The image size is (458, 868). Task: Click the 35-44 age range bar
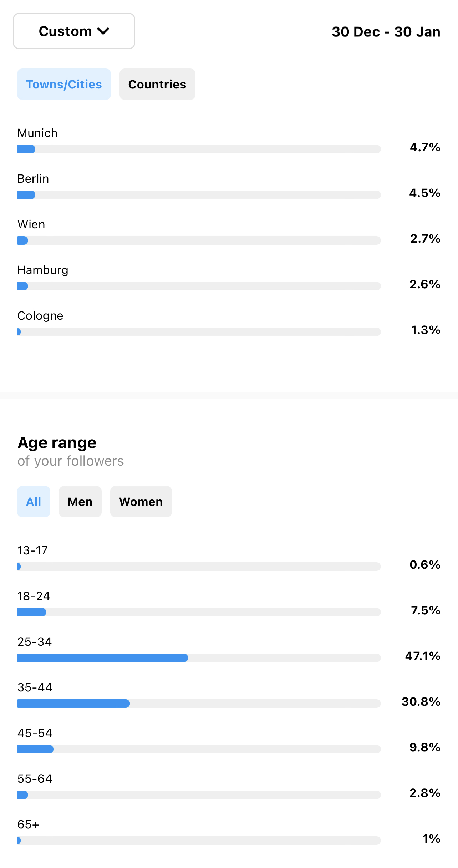pos(199,704)
